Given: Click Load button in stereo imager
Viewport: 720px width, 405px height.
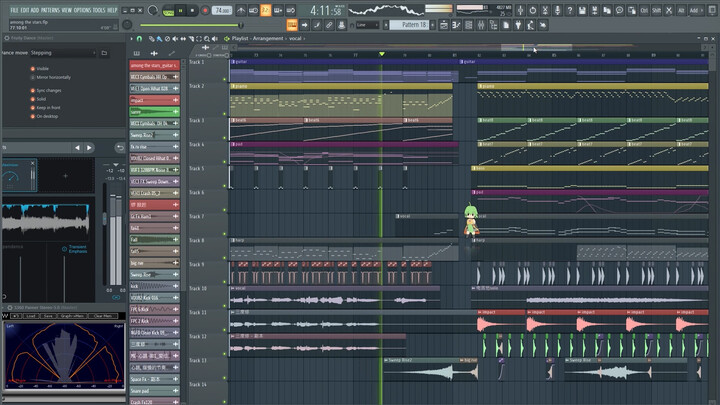Looking at the screenshot, I should pyautogui.click(x=30, y=316).
